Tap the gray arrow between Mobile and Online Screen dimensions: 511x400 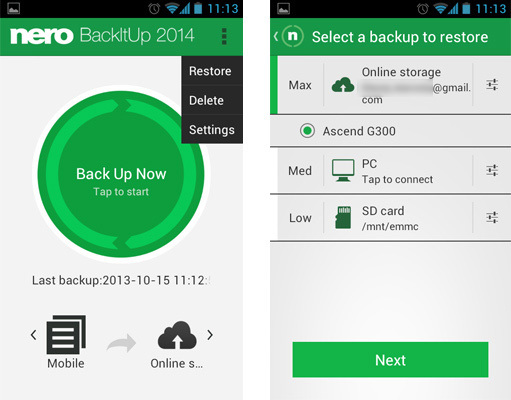pyautogui.click(x=121, y=343)
